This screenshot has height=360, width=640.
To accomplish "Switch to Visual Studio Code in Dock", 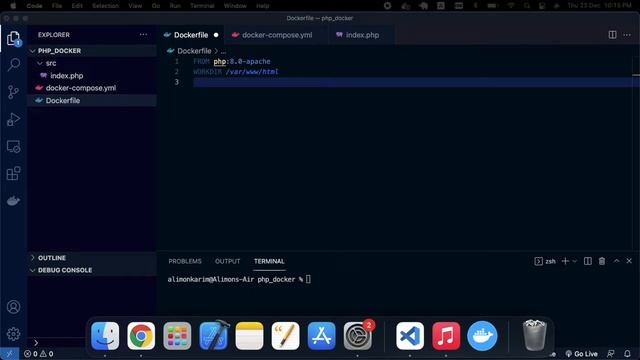I will tap(410, 336).
